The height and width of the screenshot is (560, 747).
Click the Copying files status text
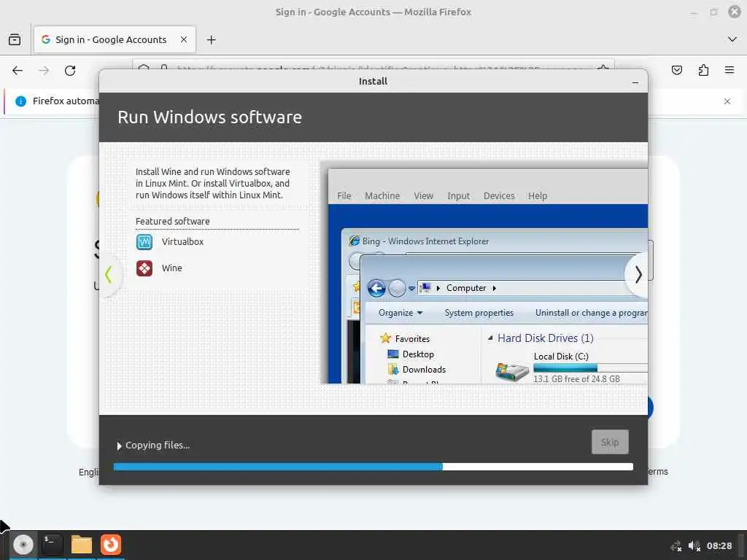coord(158,446)
